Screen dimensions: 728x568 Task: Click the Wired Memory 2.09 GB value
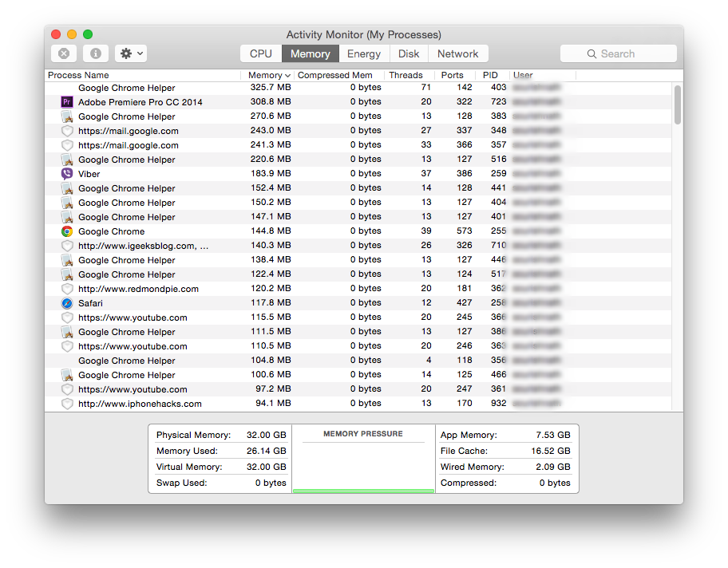click(553, 467)
